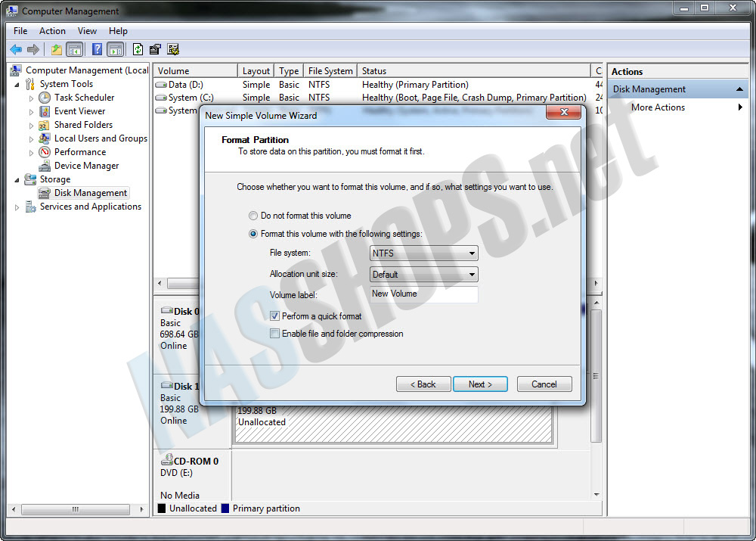The width and height of the screenshot is (756, 541).
Task: Expand the More Actions submenu arrow
Action: pyautogui.click(x=740, y=107)
